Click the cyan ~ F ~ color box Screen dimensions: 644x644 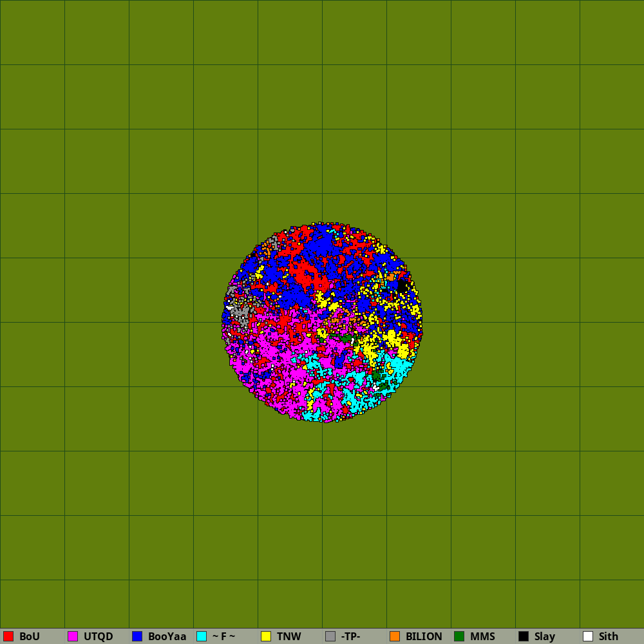coord(202,636)
